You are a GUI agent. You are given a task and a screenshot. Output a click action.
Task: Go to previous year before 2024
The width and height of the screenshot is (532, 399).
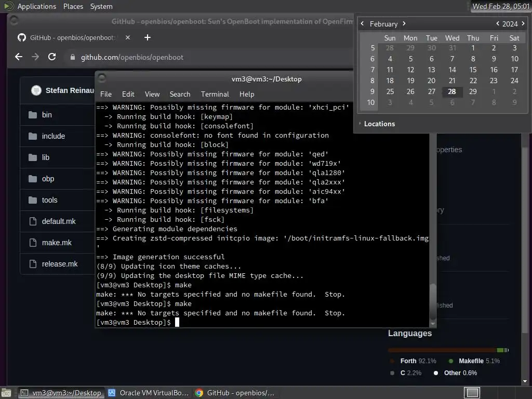tap(497, 23)
